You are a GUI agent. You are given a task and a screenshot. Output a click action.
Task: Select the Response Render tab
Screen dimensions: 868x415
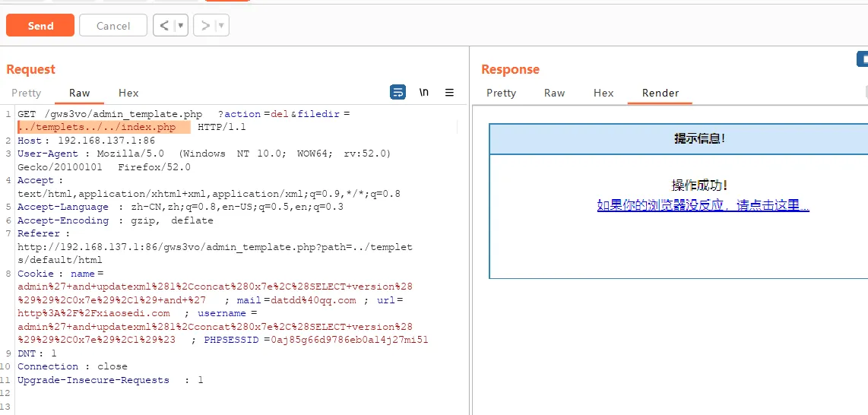661,93
